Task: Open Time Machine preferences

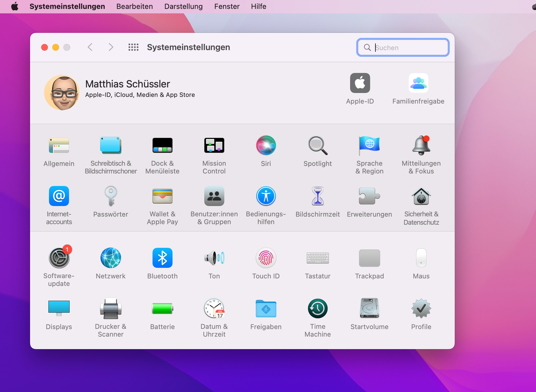Action: [x=318, y=308]
